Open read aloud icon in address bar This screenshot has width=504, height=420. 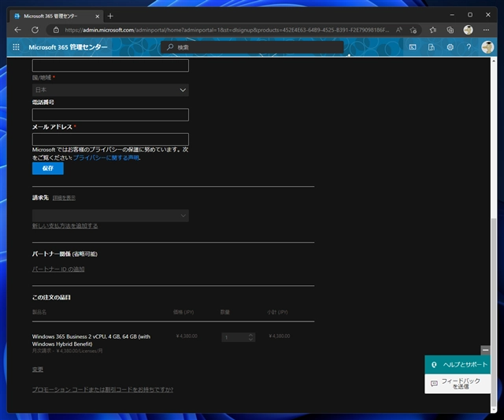pyautogui.click(x=399, y=30)
